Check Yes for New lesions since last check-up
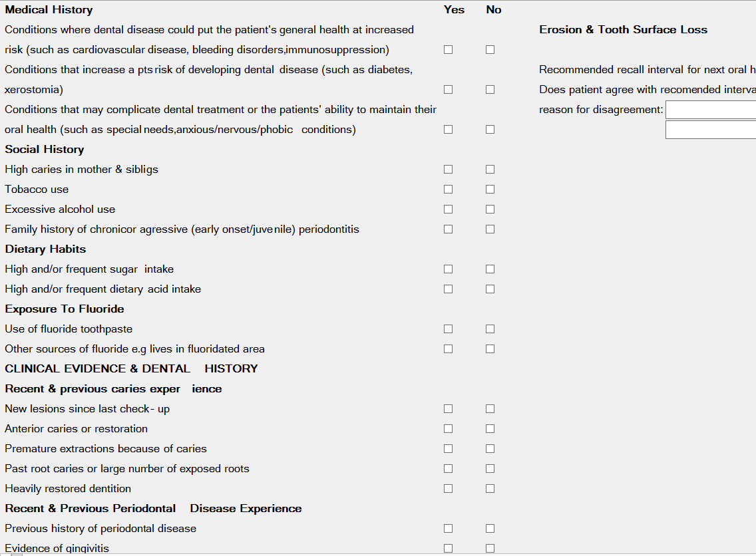756x556 pixels. tap(449, 409)
